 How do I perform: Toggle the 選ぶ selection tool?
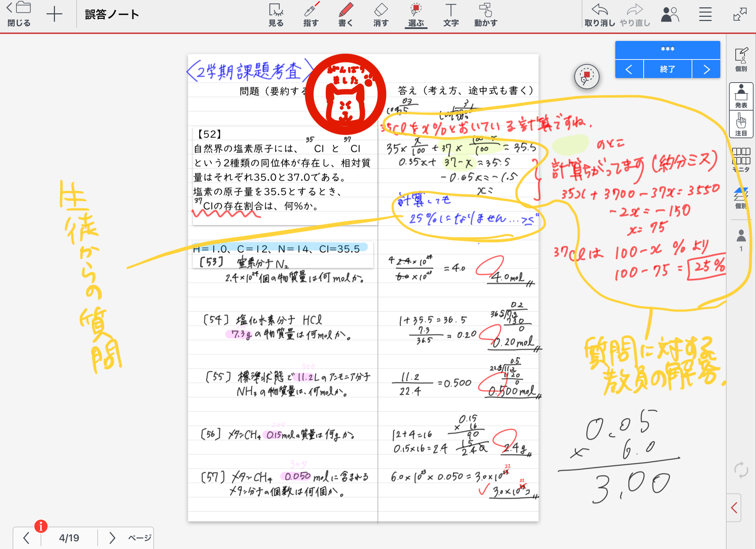416,15
